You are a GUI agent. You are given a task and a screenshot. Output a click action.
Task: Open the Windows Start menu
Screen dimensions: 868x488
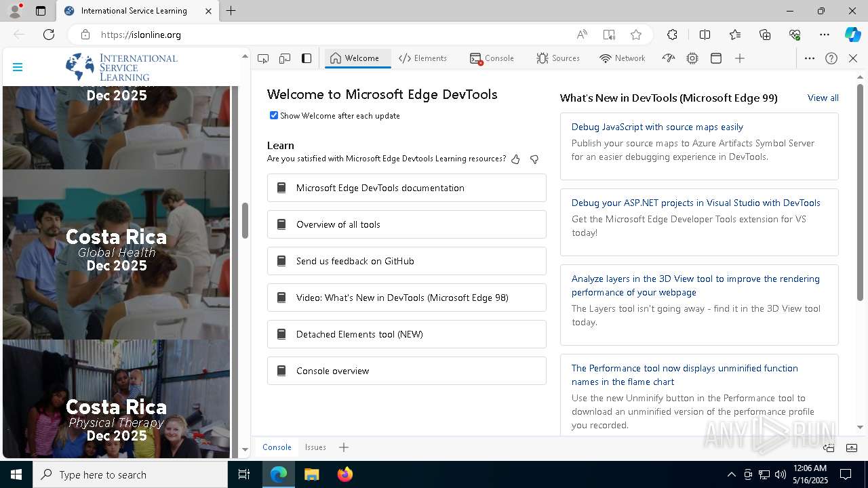16,474
